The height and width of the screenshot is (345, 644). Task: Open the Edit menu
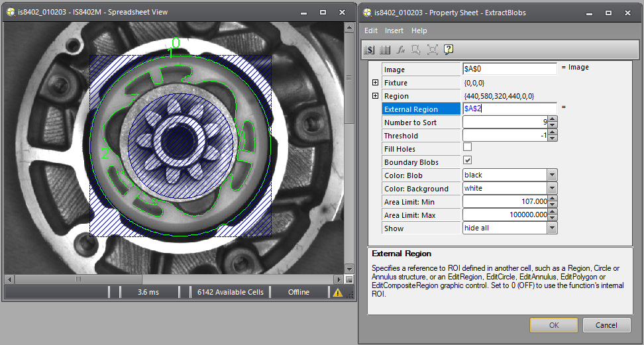371,30
